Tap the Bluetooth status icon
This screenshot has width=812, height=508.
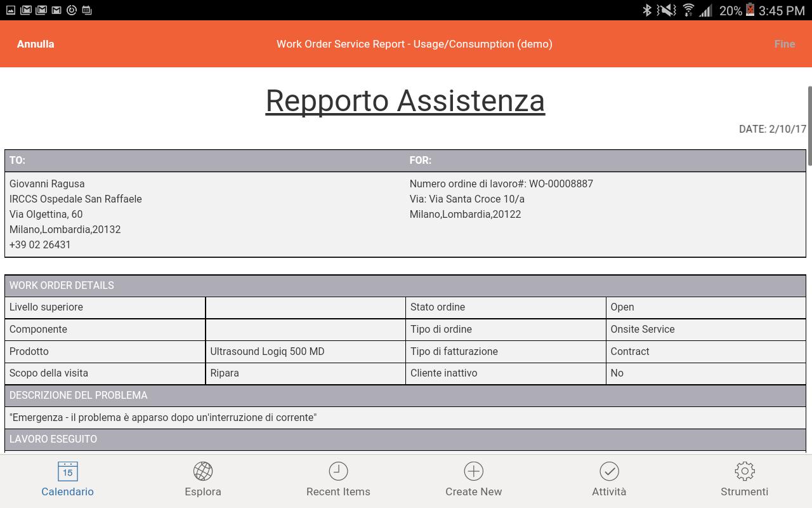tap(647, 10)
